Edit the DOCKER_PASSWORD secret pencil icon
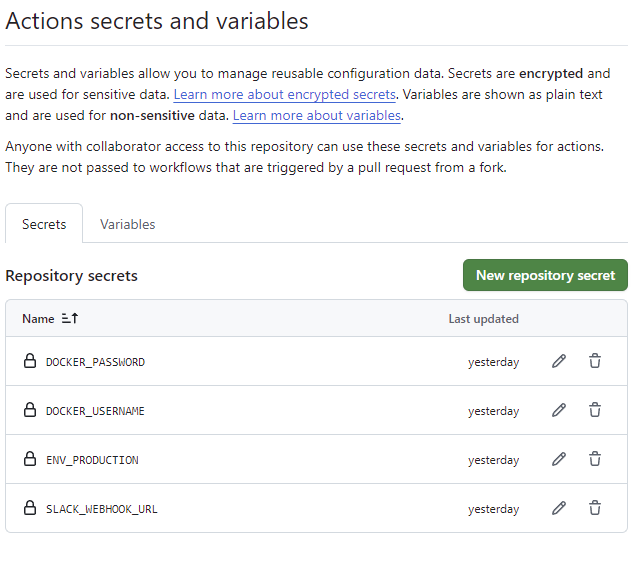The width and height of the screenshot is (633, 567). 559,361
